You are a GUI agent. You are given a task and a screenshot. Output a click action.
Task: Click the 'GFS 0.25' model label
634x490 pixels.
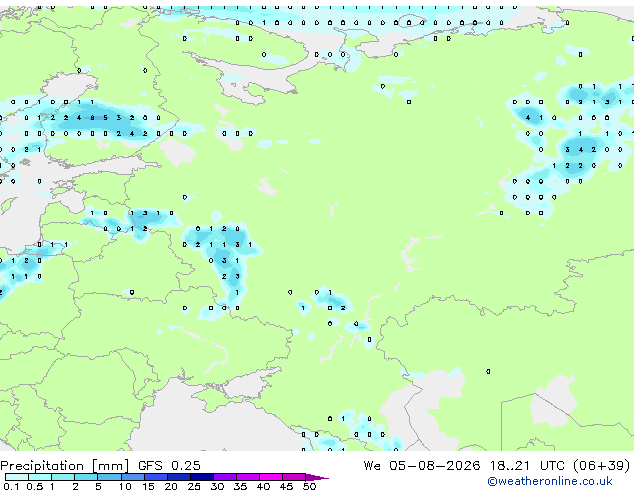(x=169, y=466)
